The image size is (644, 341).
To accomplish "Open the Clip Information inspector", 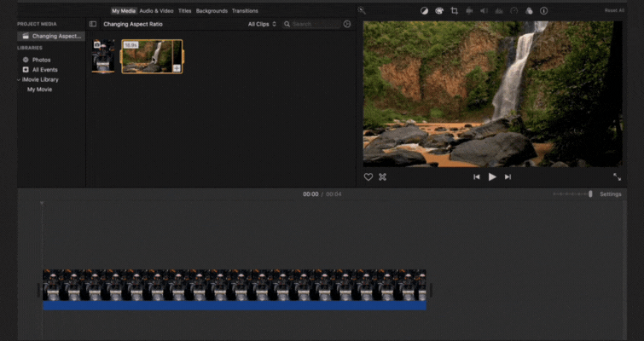I will (x=544, y=11).
